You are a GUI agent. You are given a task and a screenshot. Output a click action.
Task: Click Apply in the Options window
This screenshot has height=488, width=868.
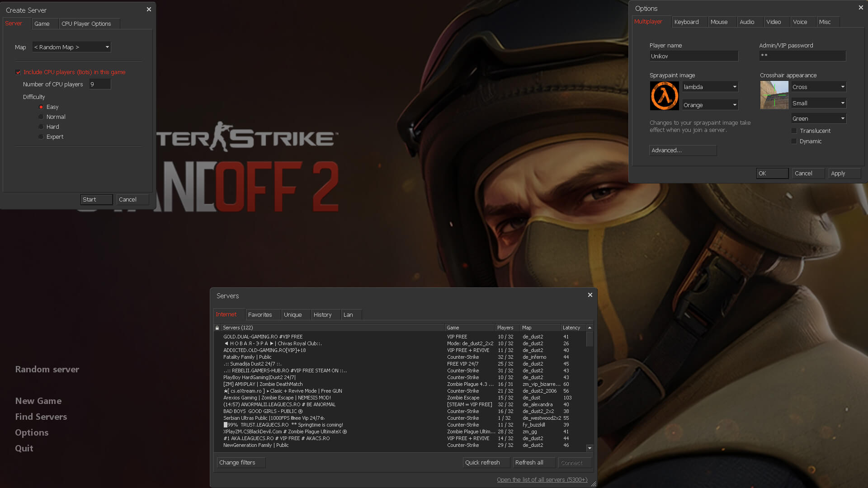tap(844, 174)
